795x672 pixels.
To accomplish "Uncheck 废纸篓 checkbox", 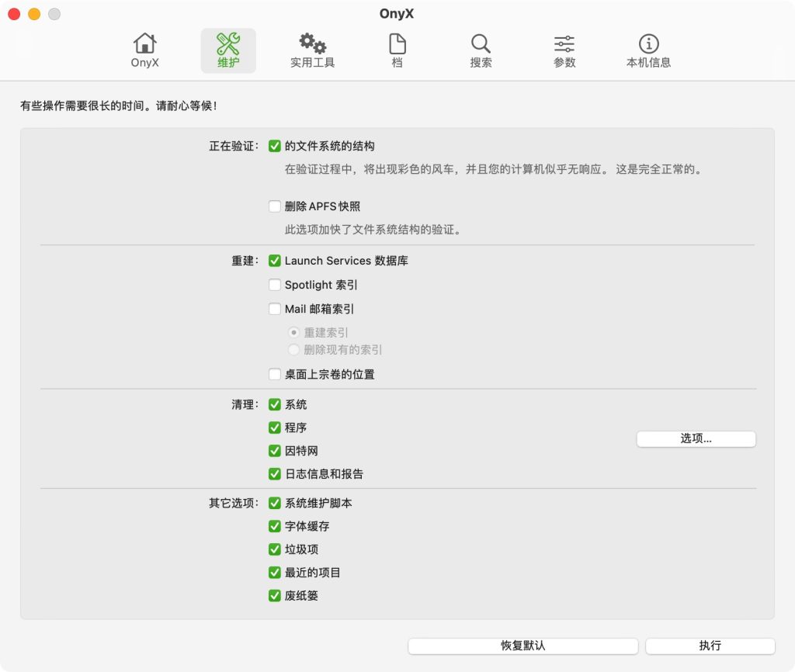I will pos(274,595).
